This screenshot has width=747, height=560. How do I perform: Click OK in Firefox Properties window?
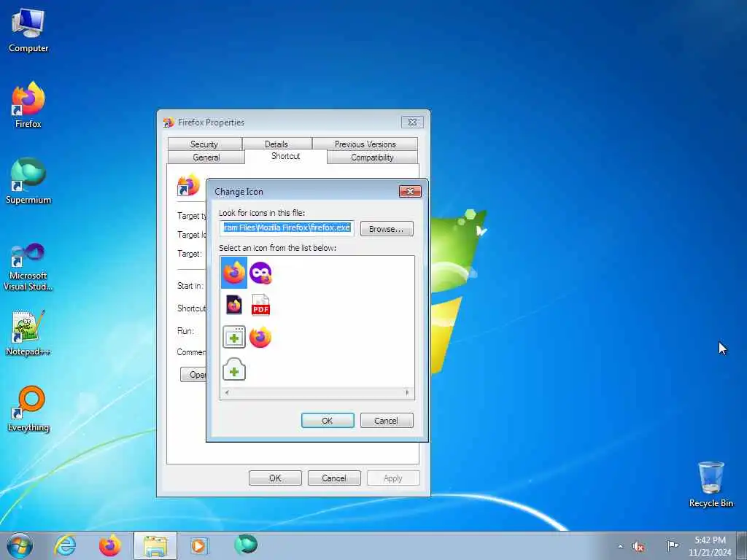pyautogui.click(x=275, y=478)
